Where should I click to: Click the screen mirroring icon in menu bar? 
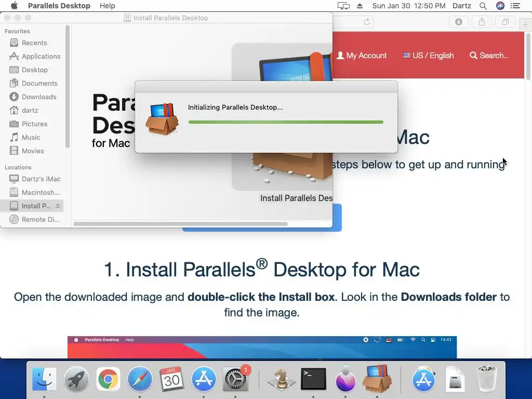(x=343, y=6)
